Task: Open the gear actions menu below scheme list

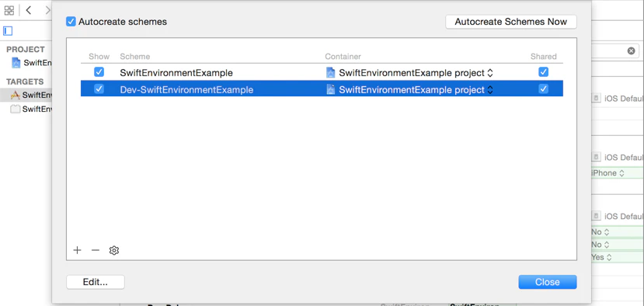Action: [x=114, y=251]
